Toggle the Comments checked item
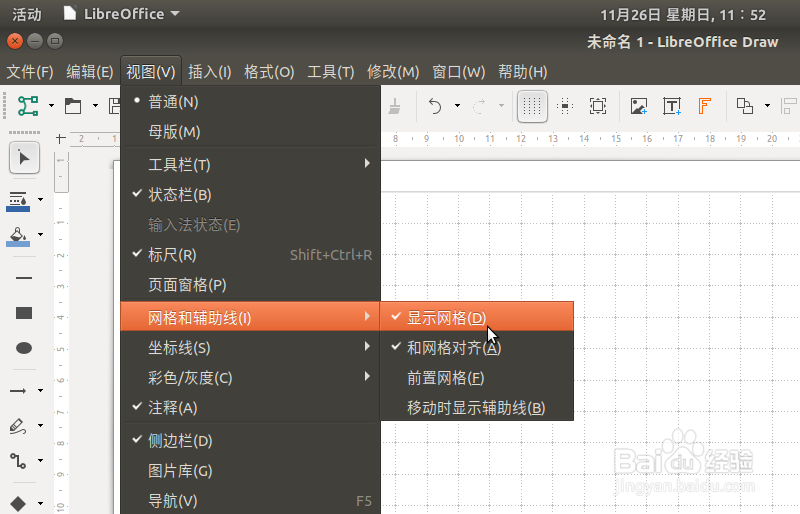This screenshot has width=800, height=514. (251, 407)
